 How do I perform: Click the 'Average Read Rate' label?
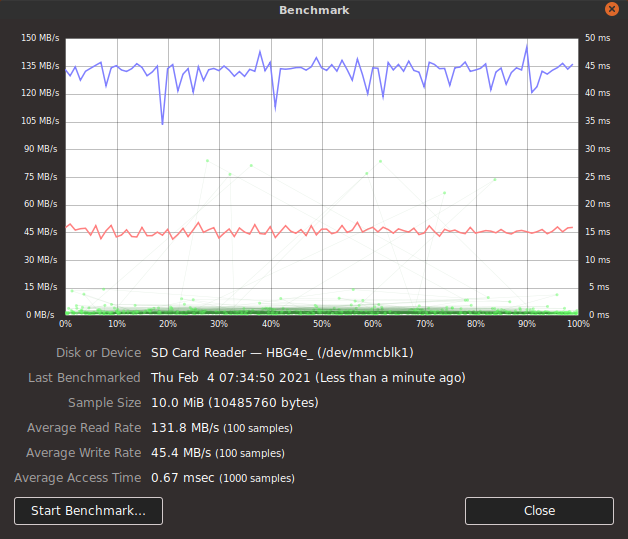(84, 428)
